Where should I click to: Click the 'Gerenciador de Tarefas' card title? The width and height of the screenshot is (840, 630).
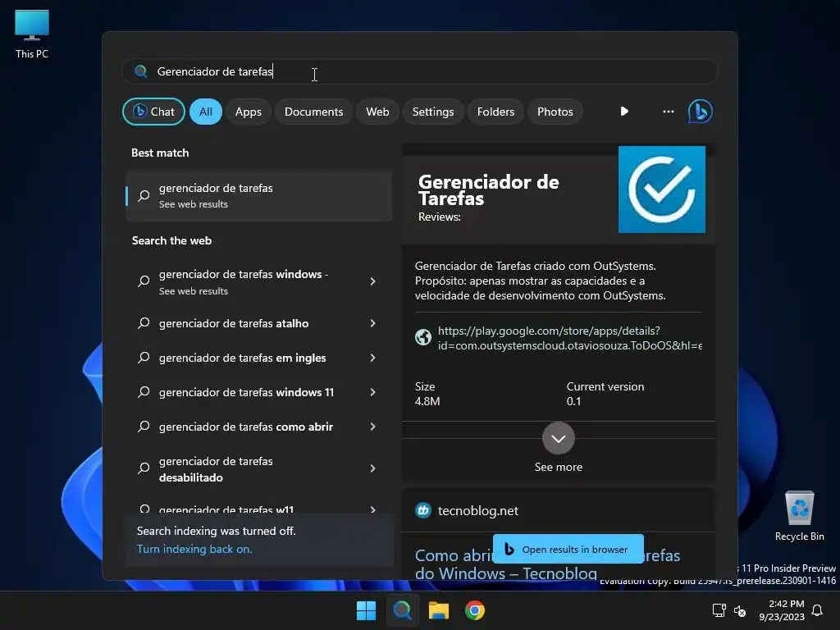(x=489, y=190)
